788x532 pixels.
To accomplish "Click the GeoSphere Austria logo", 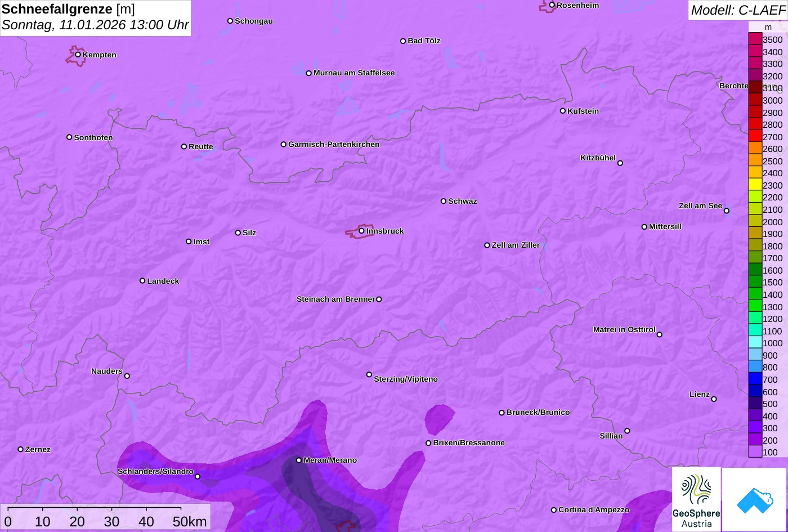I will [x=696, y=499].
